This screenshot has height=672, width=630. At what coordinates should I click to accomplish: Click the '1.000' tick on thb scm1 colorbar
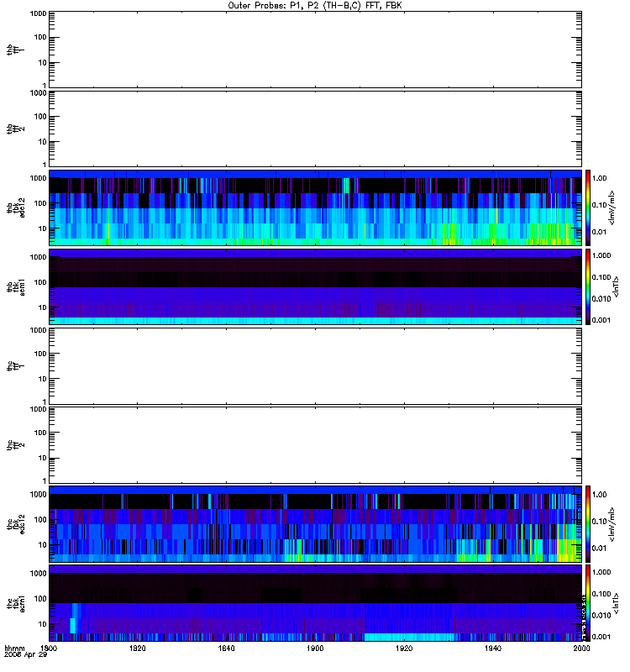(601, 255)
